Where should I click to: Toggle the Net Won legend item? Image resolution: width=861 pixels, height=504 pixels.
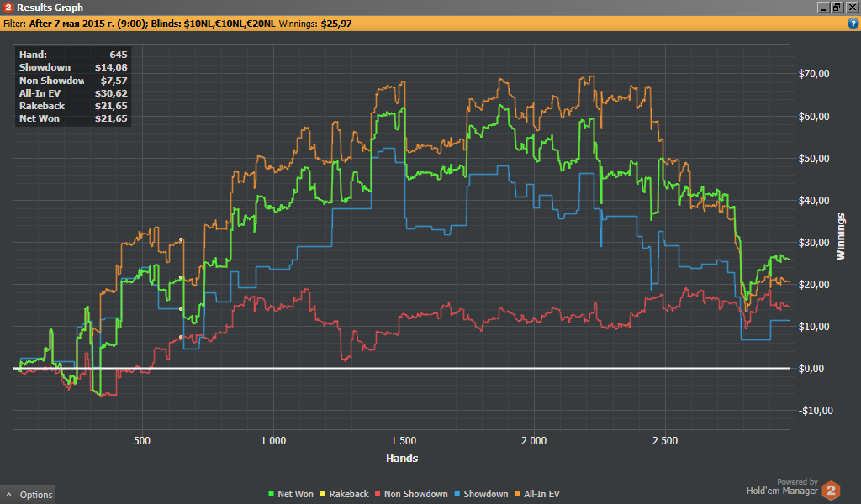(290, 494)
